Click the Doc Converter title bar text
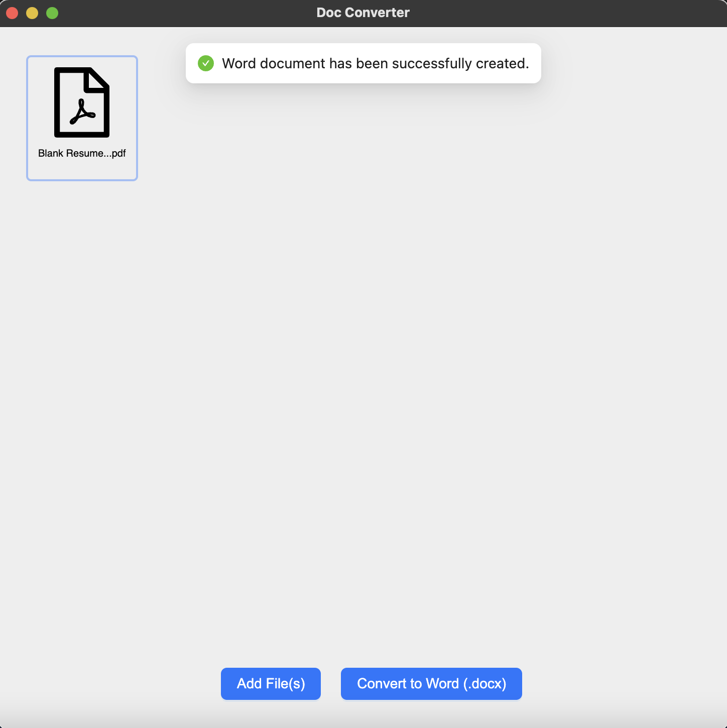Screen dimensions: 727x728 click(x=363, y=12)
